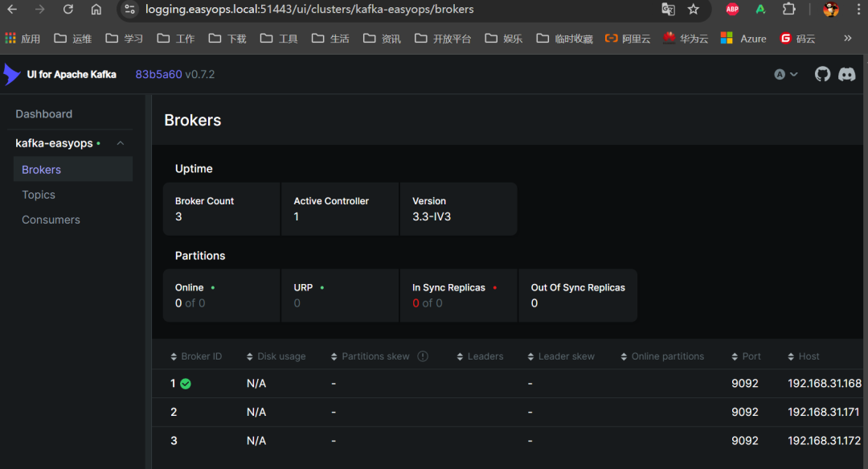This screenshot has height=469, width=868.
Task: Open the 阿里云 bookmark
Action: click(x=628, y=39)
